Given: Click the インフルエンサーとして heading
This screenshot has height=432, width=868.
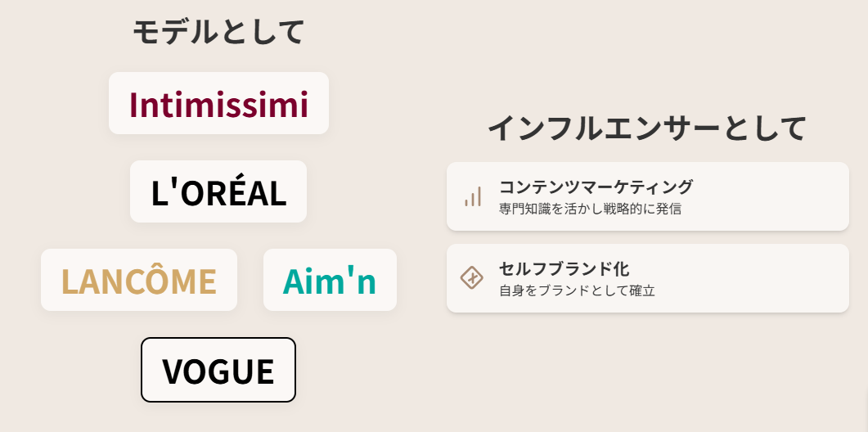Looking at the screenshot, I should (647, 128).
